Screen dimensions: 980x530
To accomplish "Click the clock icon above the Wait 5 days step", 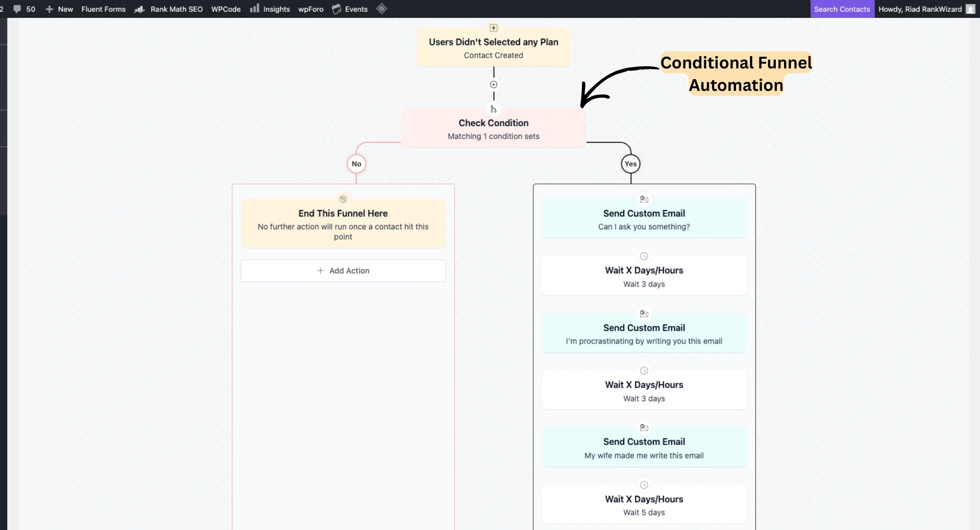I will pyautogui.click(x=644, y=485).
